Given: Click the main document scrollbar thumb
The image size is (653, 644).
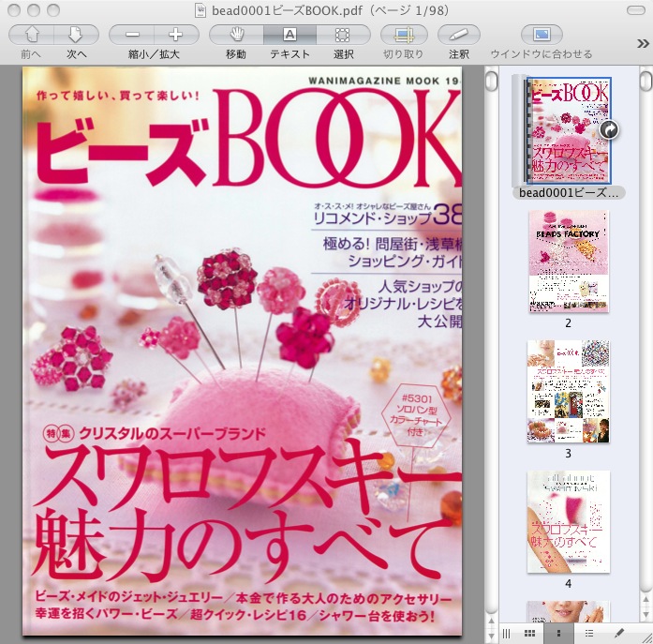Looking at the screenshot, I should (492, 82).
